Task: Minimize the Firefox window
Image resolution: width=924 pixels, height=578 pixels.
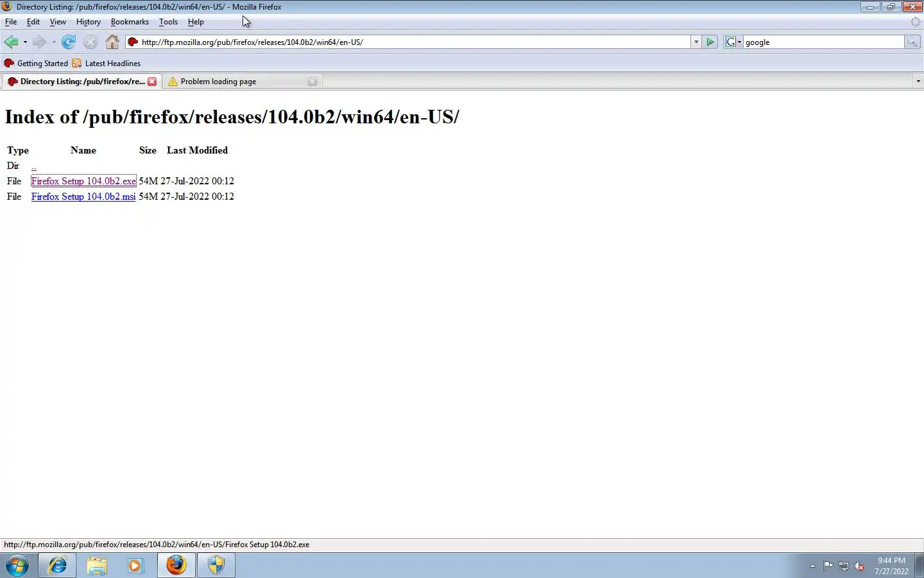Action: 870,7
